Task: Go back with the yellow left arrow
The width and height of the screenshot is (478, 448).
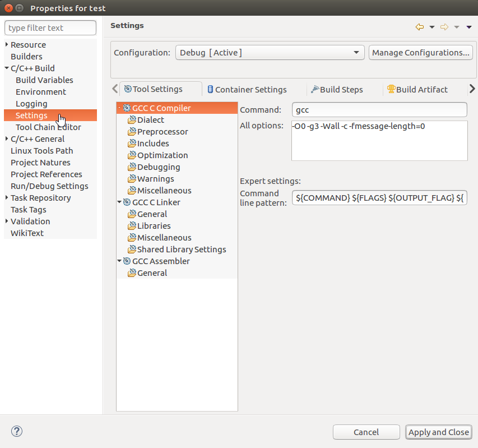Action: 420,27
